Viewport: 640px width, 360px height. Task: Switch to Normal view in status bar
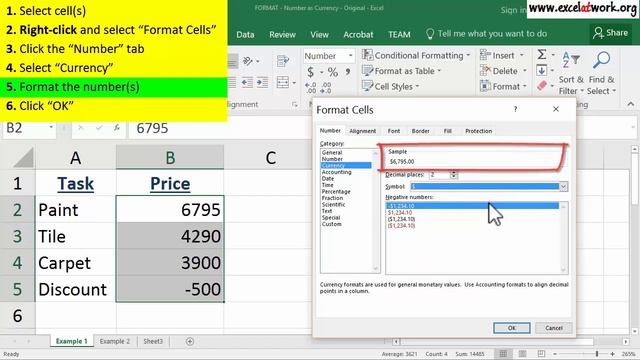(503, 354)
